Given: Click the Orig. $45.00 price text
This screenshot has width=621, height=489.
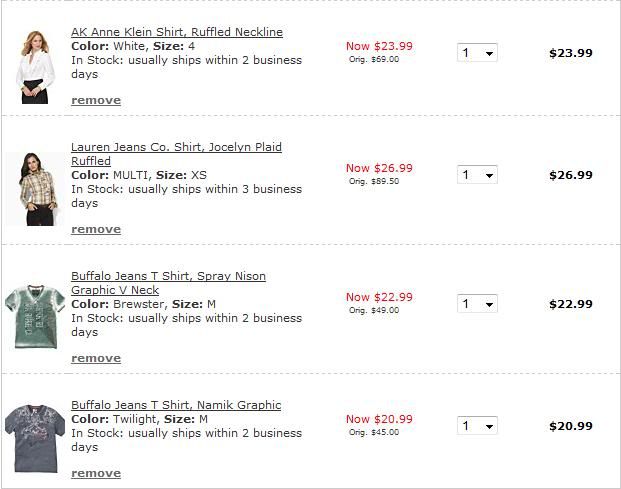Looking at the screenshot, I should [x=374, y=432].
